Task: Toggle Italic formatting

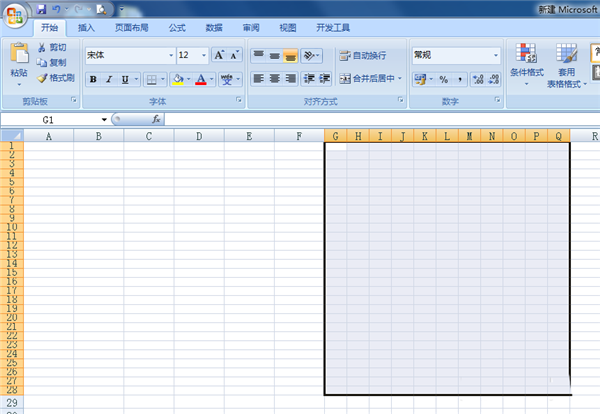Action: click(x=109, y=79)
